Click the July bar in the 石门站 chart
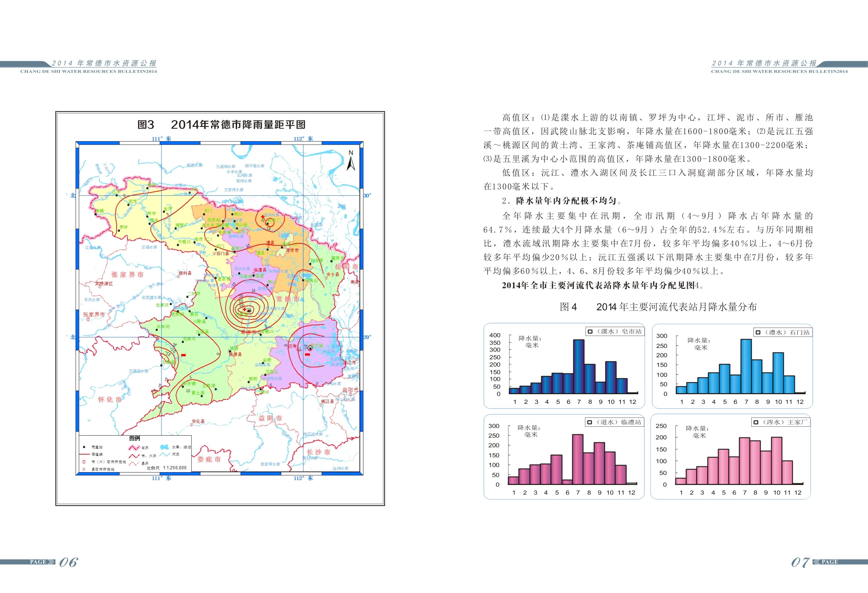This screenshot has width=868, height=593. point(746,366)
